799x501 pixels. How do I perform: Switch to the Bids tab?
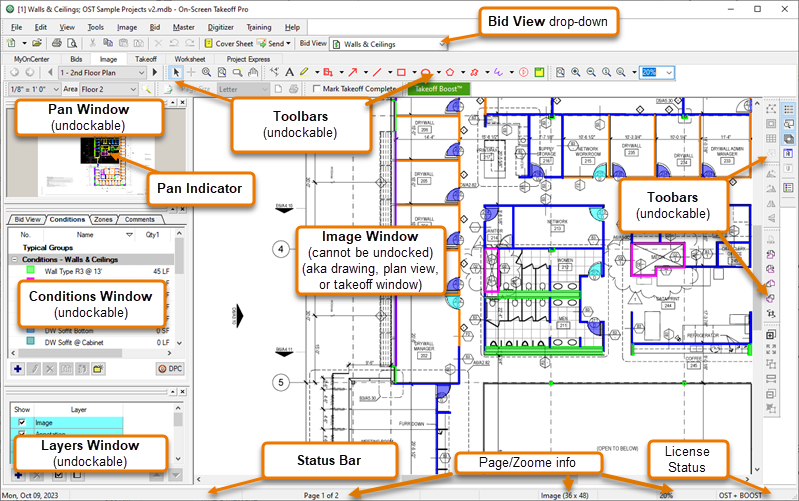pos(76,59)
